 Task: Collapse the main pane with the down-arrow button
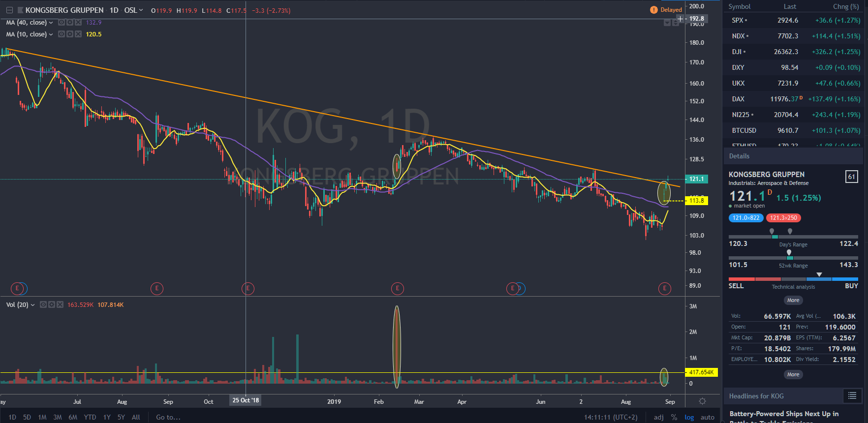pyautogui.click(x=667, y=23)
